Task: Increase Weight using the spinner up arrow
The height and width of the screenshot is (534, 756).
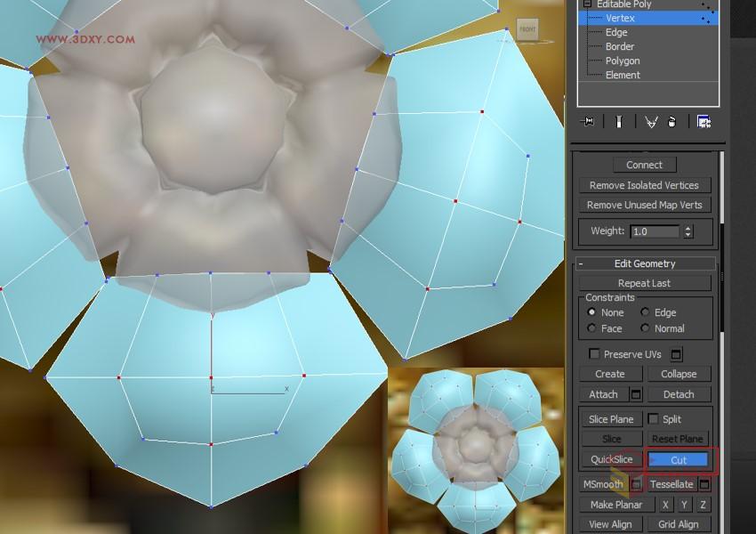Action: 688,228
